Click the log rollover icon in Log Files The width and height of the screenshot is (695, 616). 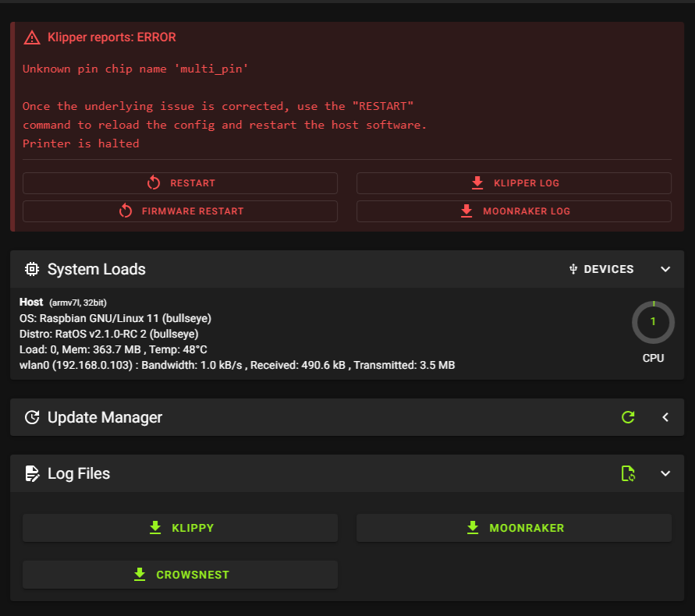(x=628, y=473)
